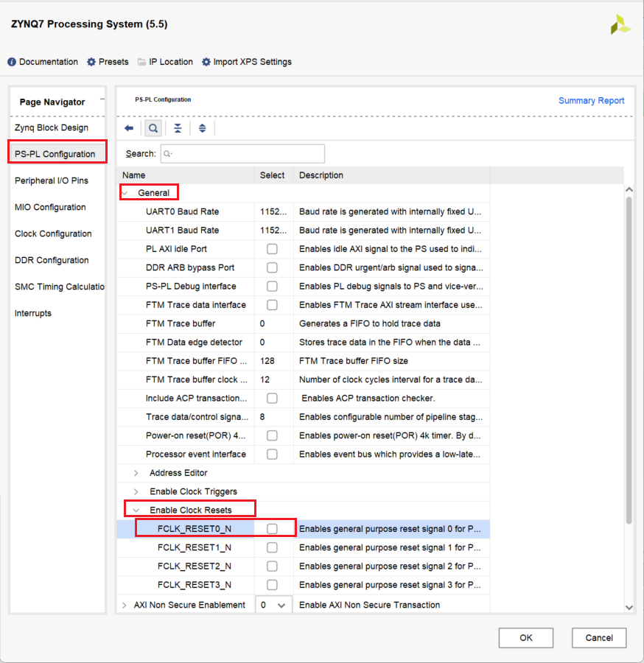Open the Summary Report link
644x663 pixels.
[591, 101]
